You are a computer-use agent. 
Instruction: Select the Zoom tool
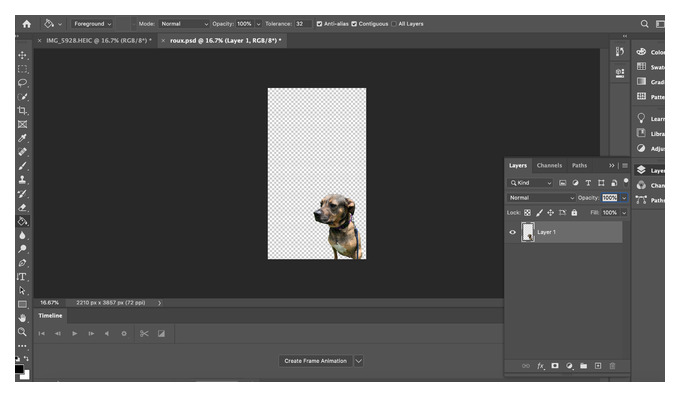click(x=23, y=332)
